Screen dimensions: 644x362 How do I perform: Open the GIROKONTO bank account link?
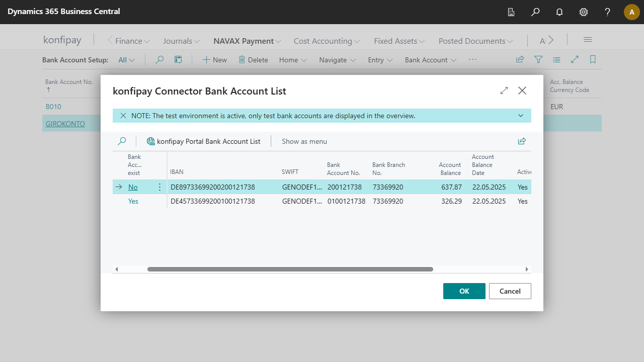[65, 123]
